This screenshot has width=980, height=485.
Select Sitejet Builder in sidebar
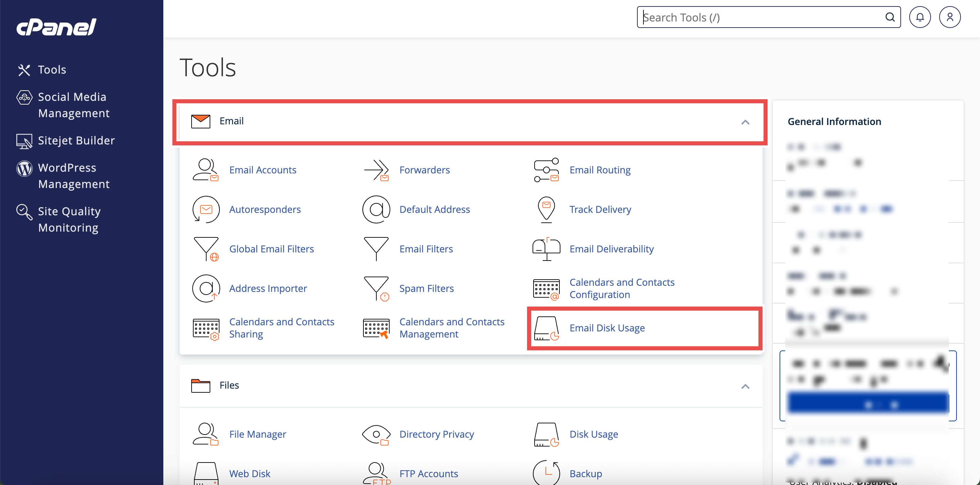point(76,140)
